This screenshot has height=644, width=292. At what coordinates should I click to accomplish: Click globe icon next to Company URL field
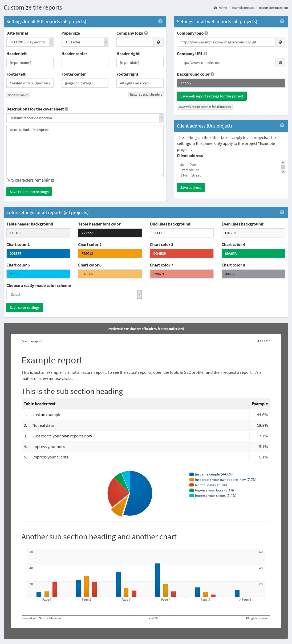click(x=280, y=63)
